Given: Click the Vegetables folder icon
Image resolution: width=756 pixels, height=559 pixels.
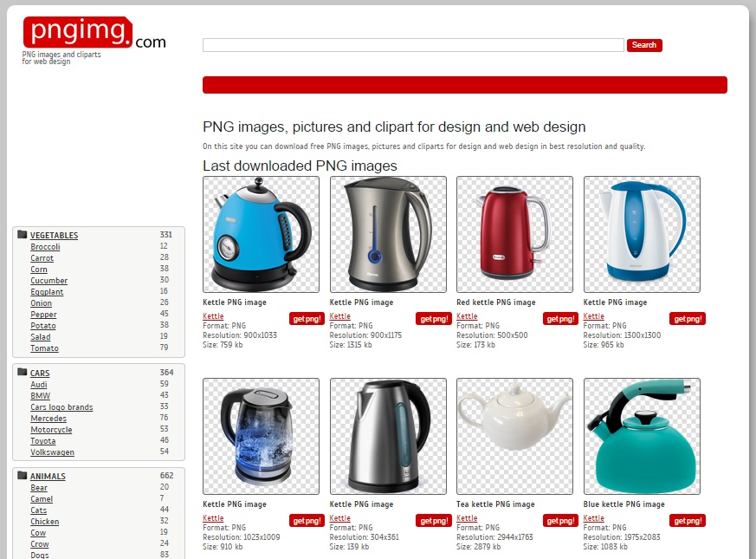Looking at the screenshot, I should (22, 235).
